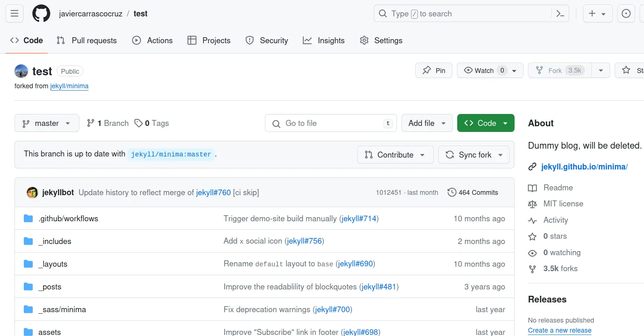Screen dimensions: 644x336
Task: Open jekyll#698 pull request link
Action: pyautogui.click(x=361, y=332)
